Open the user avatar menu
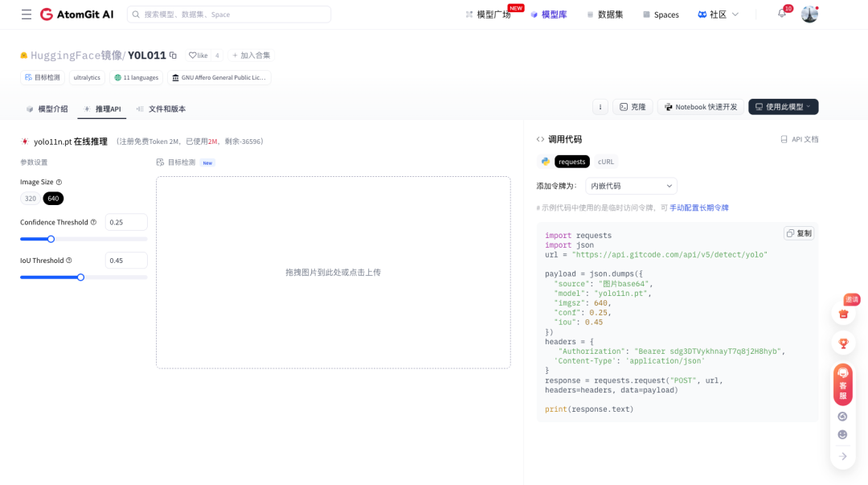 pos(809,14)
